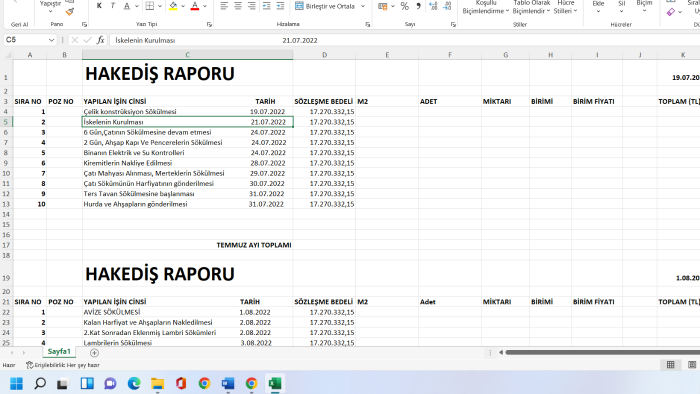Open the Sil cells menu
Screen dimensions: 700x394
click(621, 6)
